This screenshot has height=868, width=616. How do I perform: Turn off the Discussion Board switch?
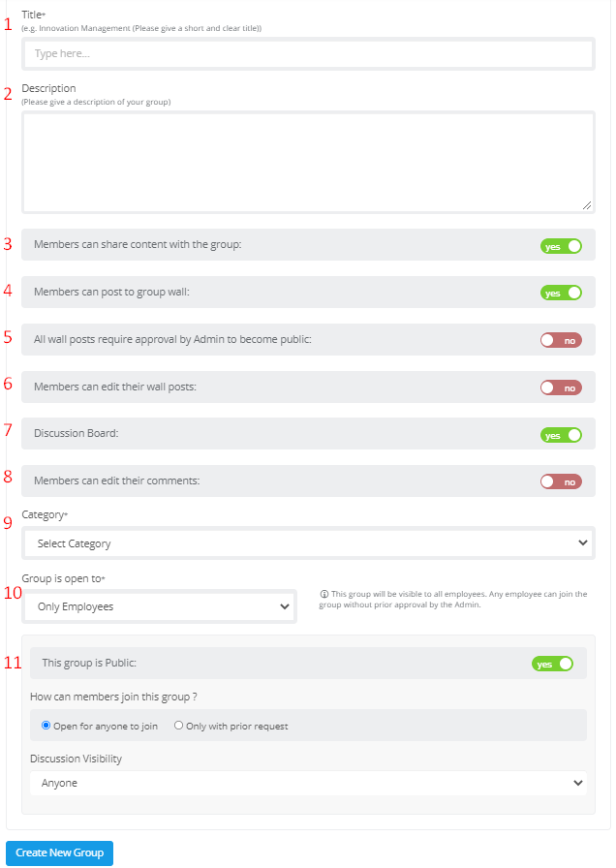[x=561, y=435]
